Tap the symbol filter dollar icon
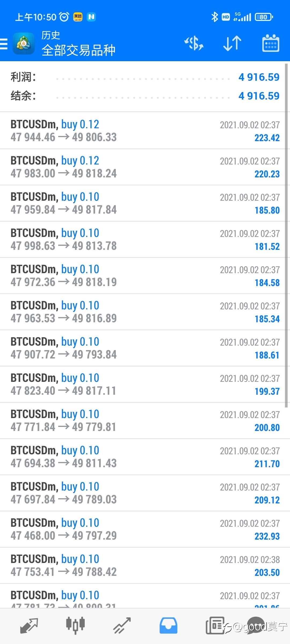This screenshot has height=644, width=290. click(194, 43)
